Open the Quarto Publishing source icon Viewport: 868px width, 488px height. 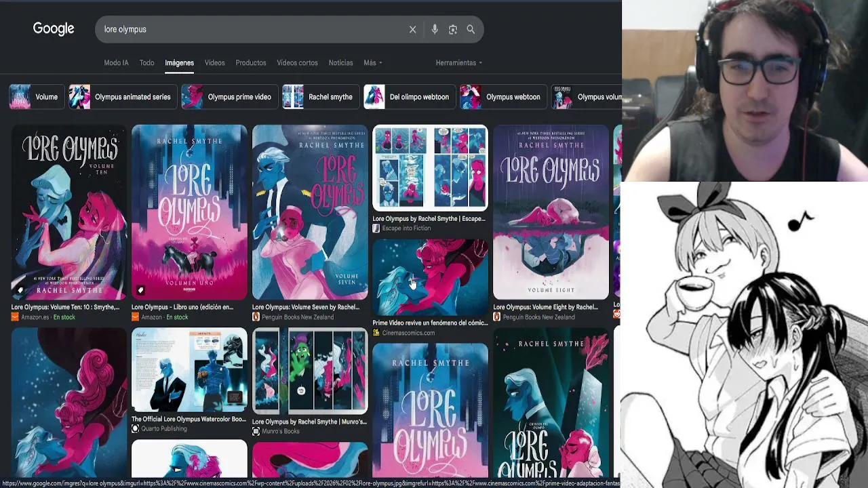point(136,429)
